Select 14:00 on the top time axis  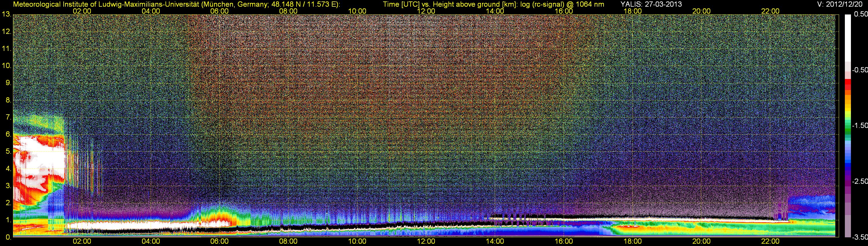pos(495,11)
